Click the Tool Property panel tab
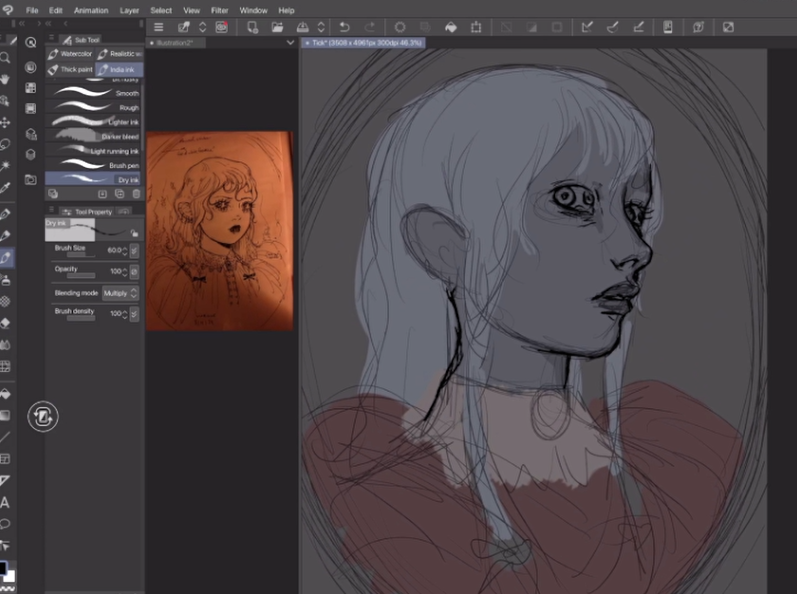 (87, 211)
